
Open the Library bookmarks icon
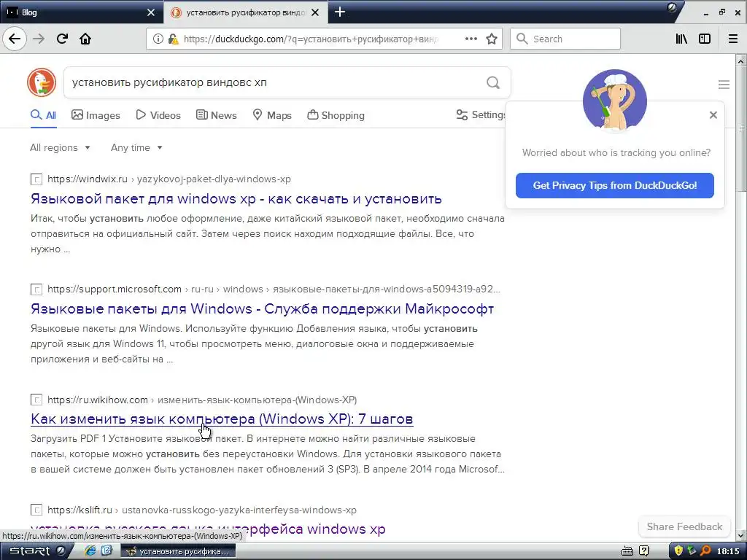[681, 39]
